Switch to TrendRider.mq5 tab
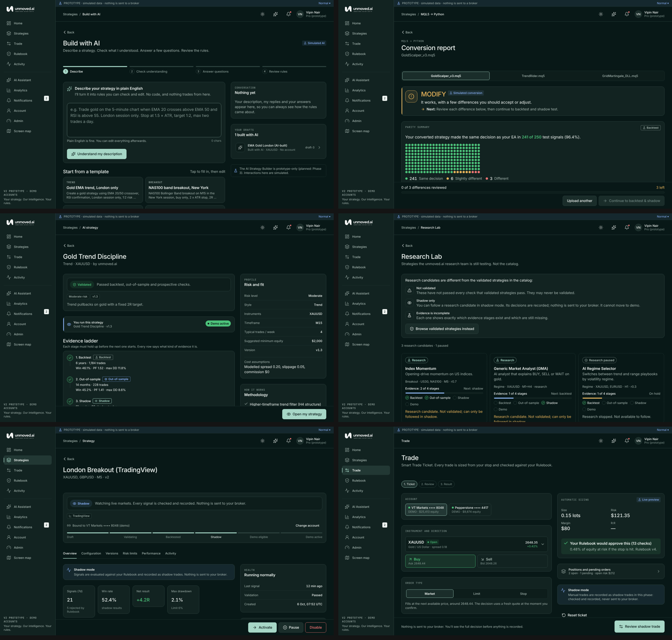 pos(533,76)
